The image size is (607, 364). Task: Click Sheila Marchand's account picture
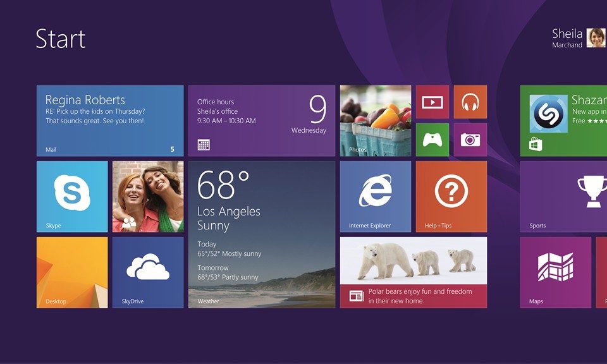(x=596, y=38)
